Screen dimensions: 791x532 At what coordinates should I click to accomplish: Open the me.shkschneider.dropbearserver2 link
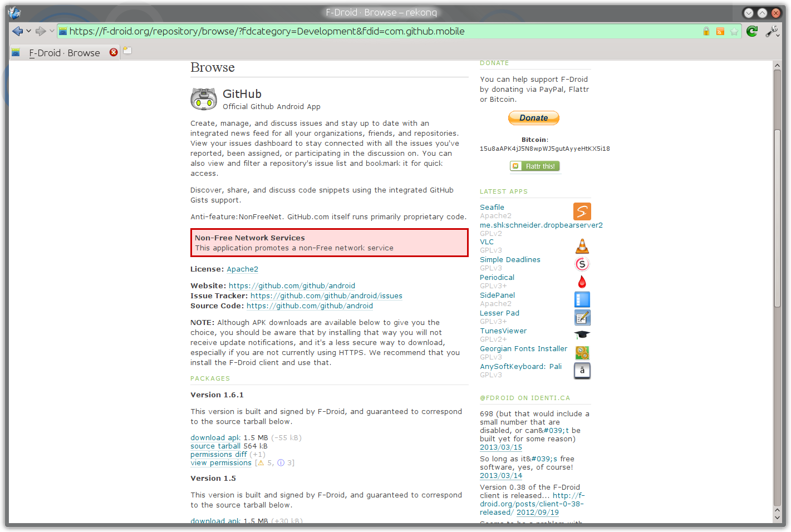coord(541,225)
